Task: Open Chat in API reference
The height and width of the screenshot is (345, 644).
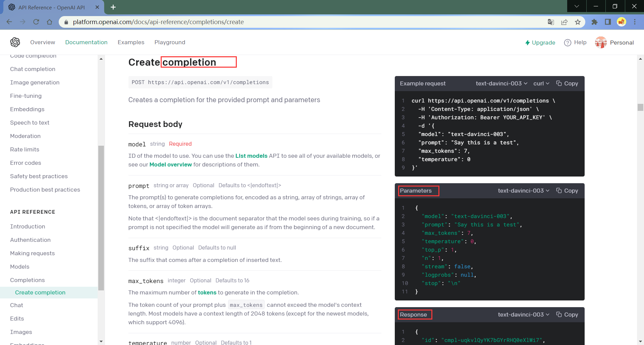Action: (16, 305)
